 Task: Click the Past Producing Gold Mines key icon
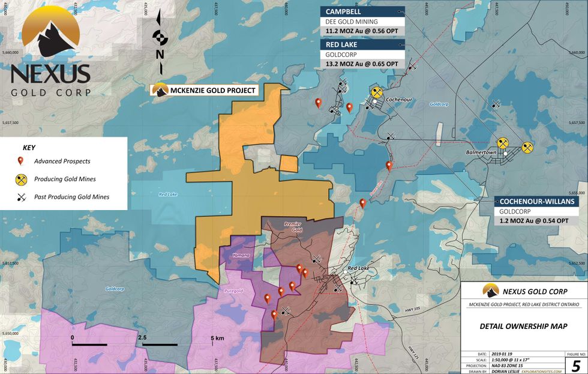pyautogui.click(x=21, y=197)
